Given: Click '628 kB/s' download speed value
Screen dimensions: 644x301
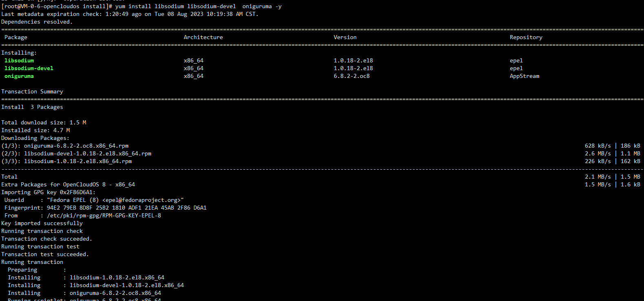Looking at the screenshot, I should (598, 146).
